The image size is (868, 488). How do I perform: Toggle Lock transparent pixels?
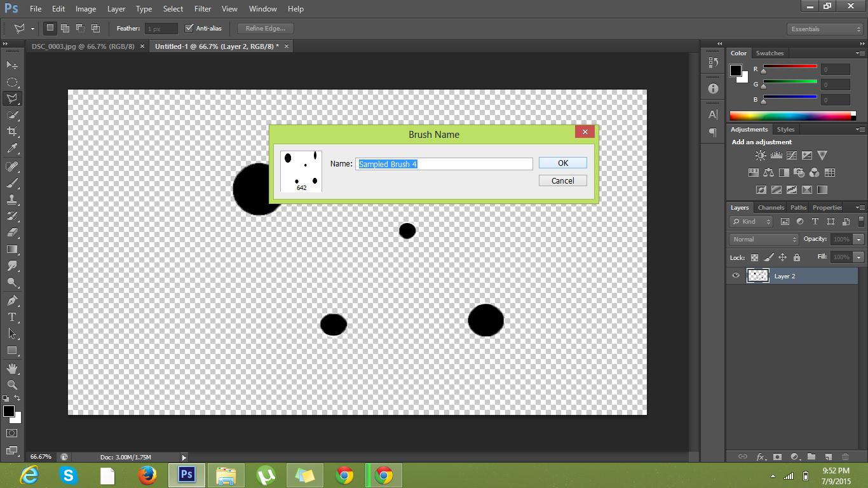point(754,257)
